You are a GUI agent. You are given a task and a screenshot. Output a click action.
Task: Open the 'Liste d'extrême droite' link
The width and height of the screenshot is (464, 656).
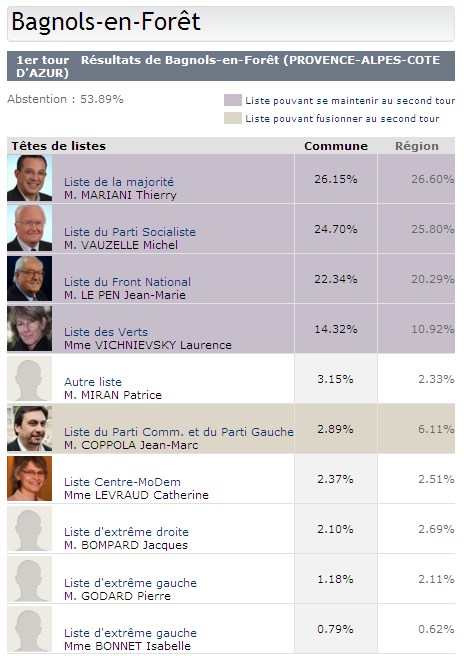point(126,532)
